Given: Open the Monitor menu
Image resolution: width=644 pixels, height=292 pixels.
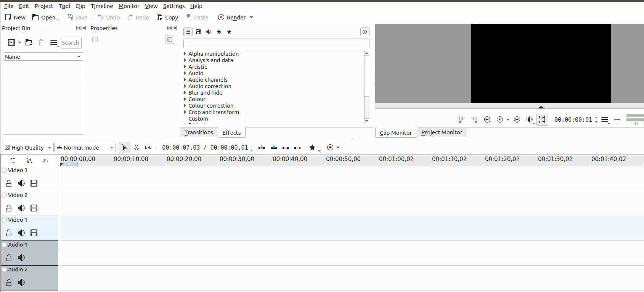Looking at the screenshot, I should point(129,6).
